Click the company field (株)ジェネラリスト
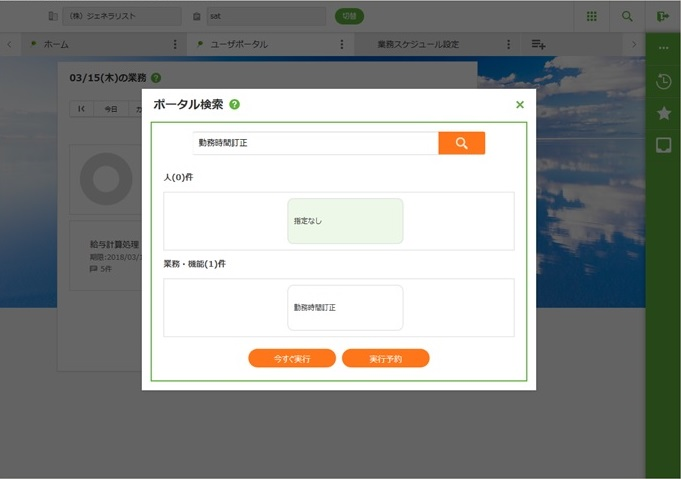 [x=122, y=17]
